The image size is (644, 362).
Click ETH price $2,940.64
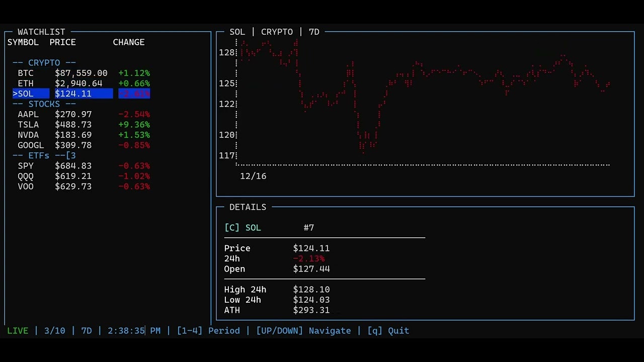[78, 83]
